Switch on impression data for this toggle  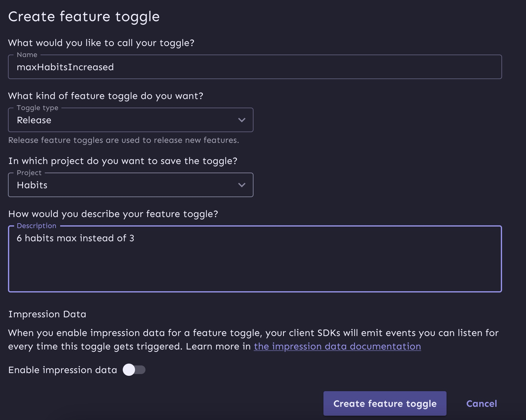134,370
